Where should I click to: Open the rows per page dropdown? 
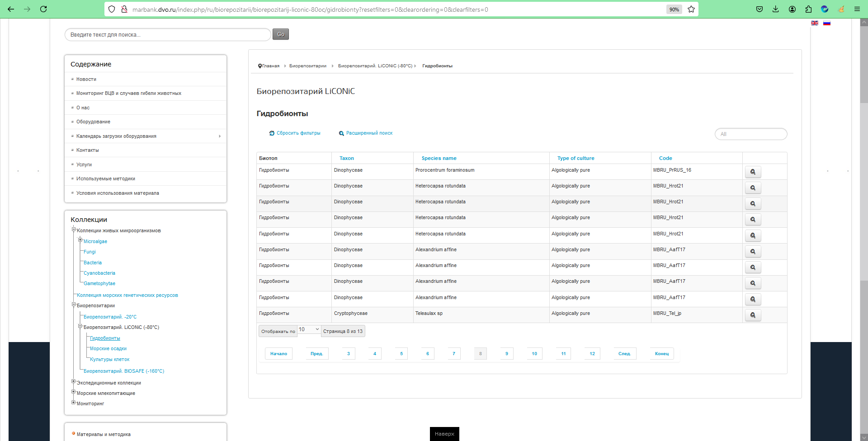309,330
